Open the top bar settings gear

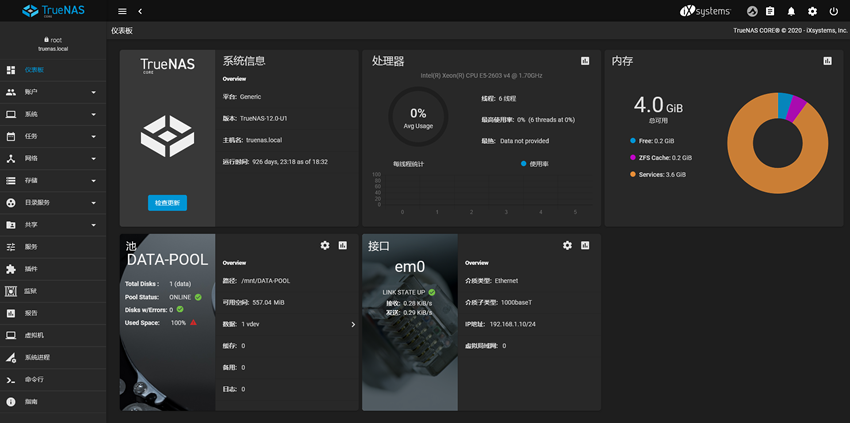812,11
